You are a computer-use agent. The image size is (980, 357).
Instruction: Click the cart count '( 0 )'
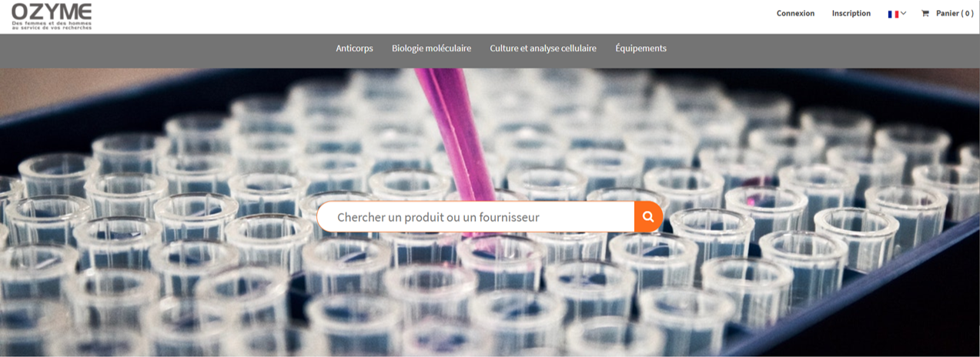[967, 13]
